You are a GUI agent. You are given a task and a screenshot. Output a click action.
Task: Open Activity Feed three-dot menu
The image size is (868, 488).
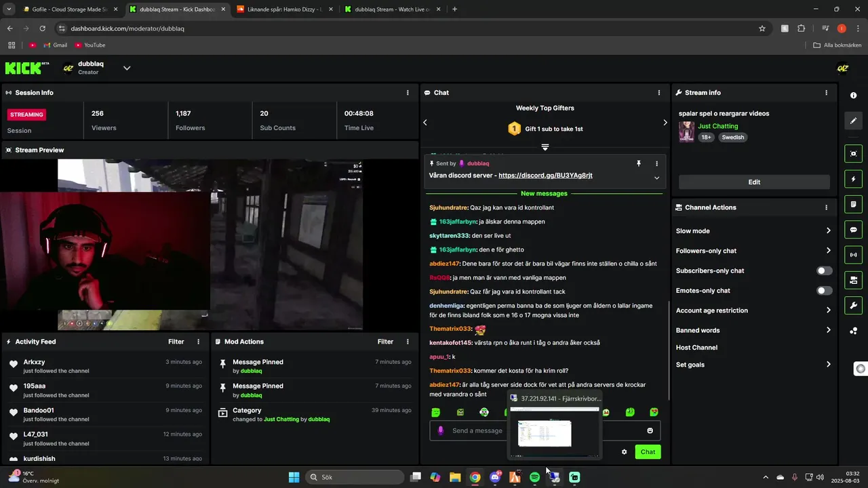pos(198,342)
